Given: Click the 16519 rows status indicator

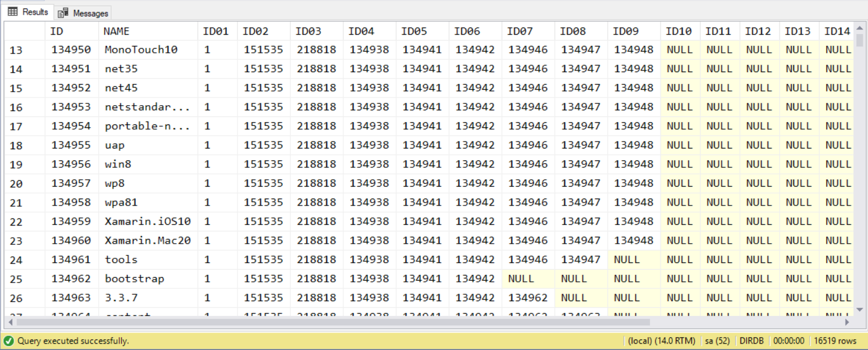Looking at the screenshot, I should pyautogui.click(x=835, y=341).
